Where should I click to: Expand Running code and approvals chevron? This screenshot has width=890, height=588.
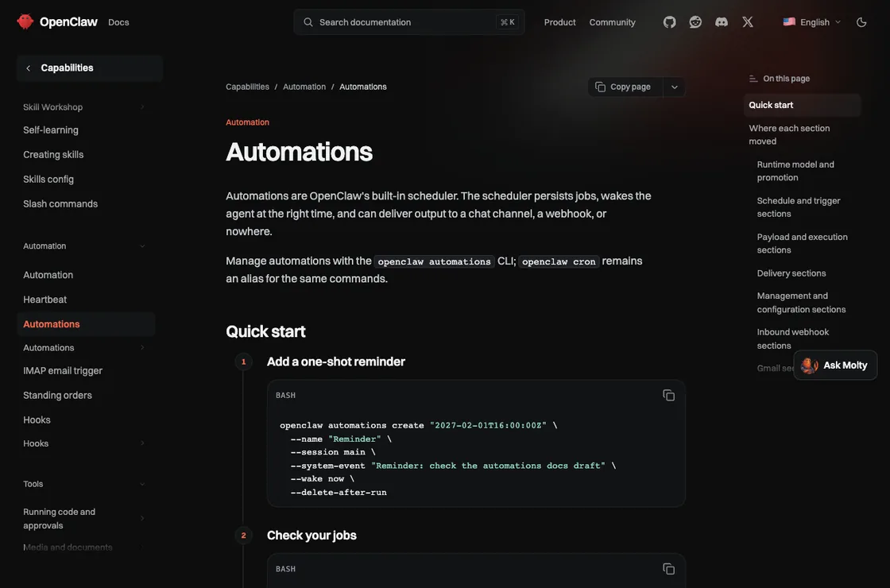[x=142, y=518]
